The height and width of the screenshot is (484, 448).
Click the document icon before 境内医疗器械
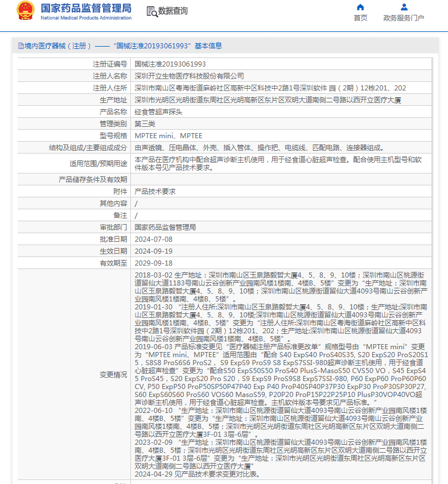tap(20, 46)
